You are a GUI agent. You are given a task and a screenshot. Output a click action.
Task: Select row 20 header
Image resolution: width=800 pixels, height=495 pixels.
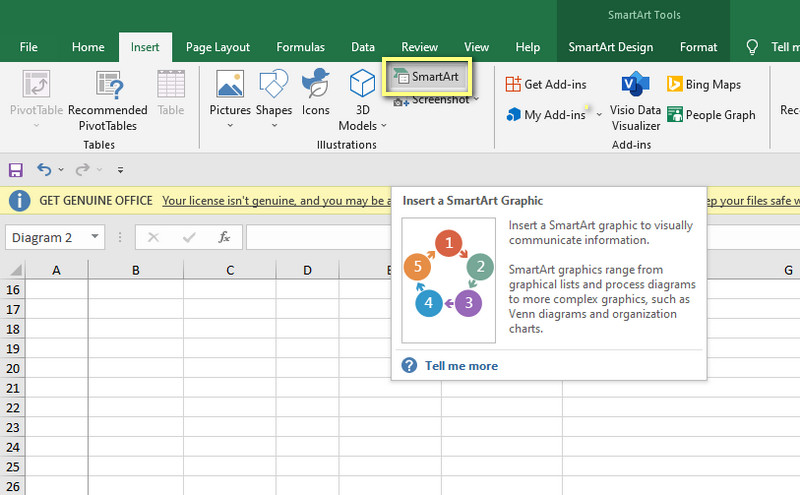tap(13, 368)
